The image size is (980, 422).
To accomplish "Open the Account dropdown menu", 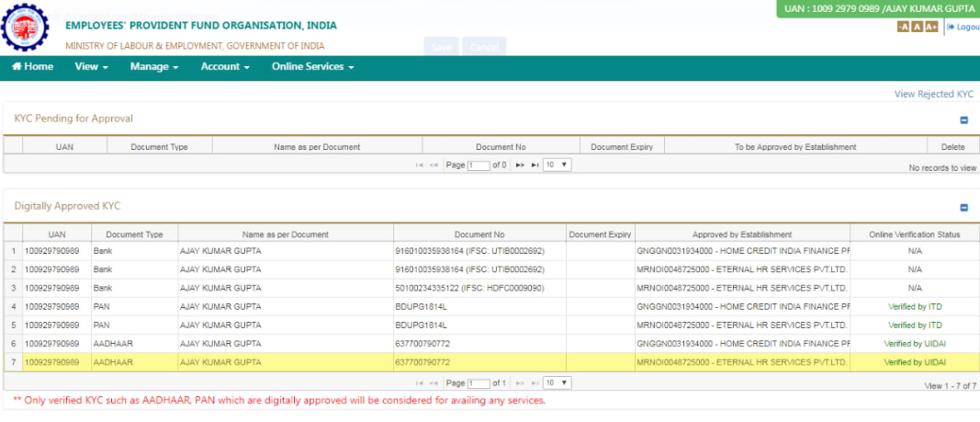I will click(225, 67).
